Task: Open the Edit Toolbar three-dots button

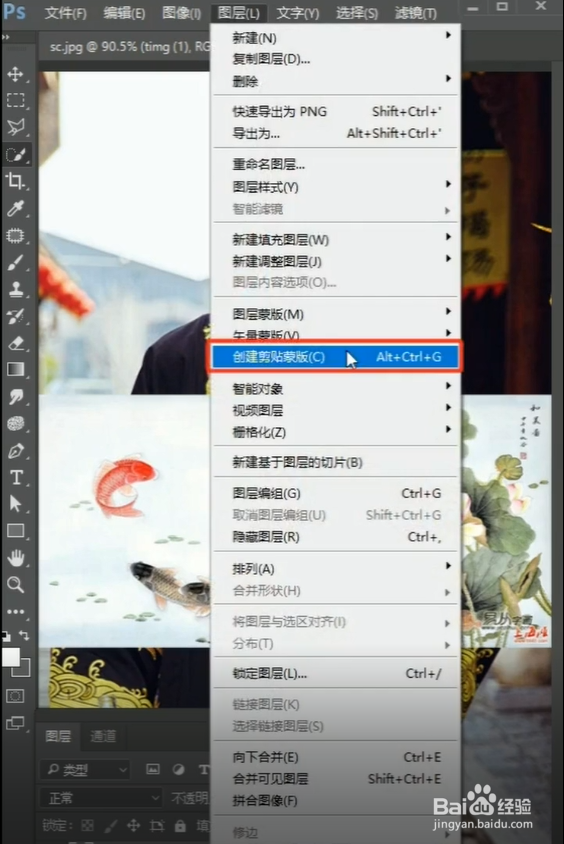Action: pyautogui.click(x=15, y=611)
